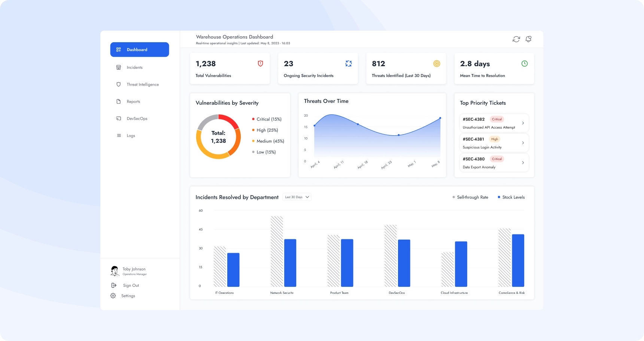The image size is (644, 341).
Task: Open the notifications bell icon
Action: coord(529,39)
